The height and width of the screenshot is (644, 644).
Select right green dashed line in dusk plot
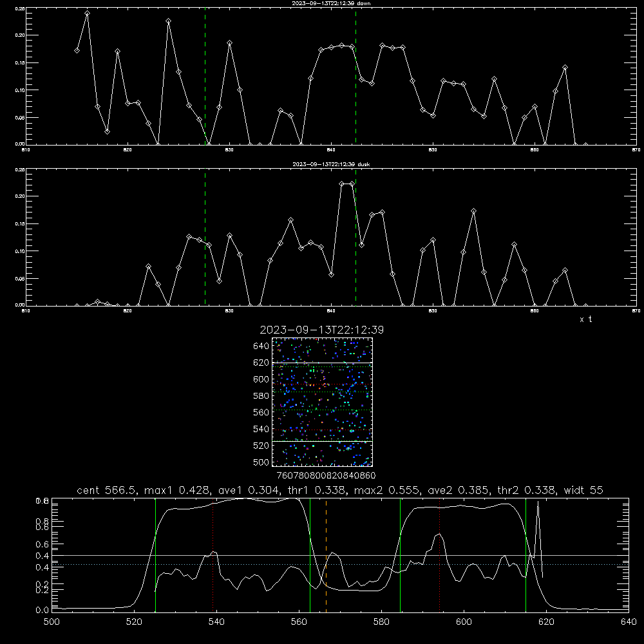355,238
